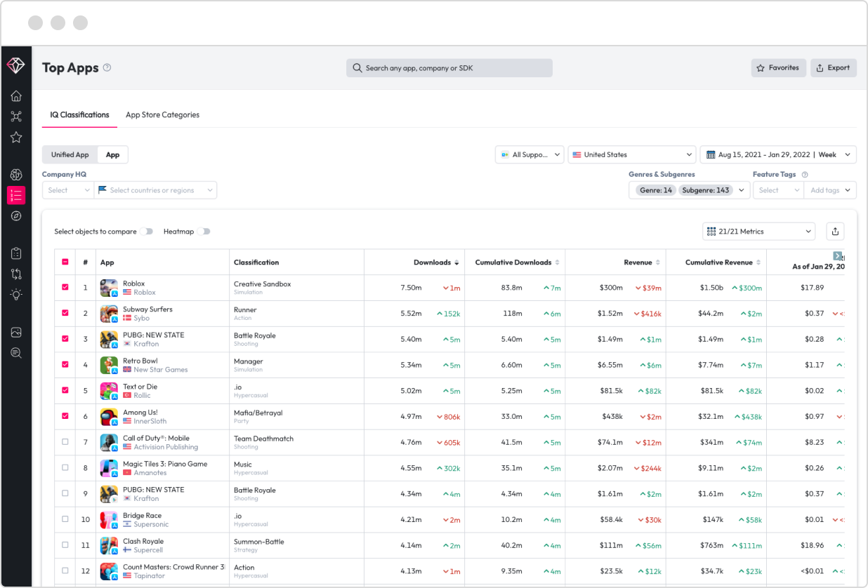Open the image icon in the sidebar
The width and height of the screenshot is (868, 588).
click(x=15, y=332)
